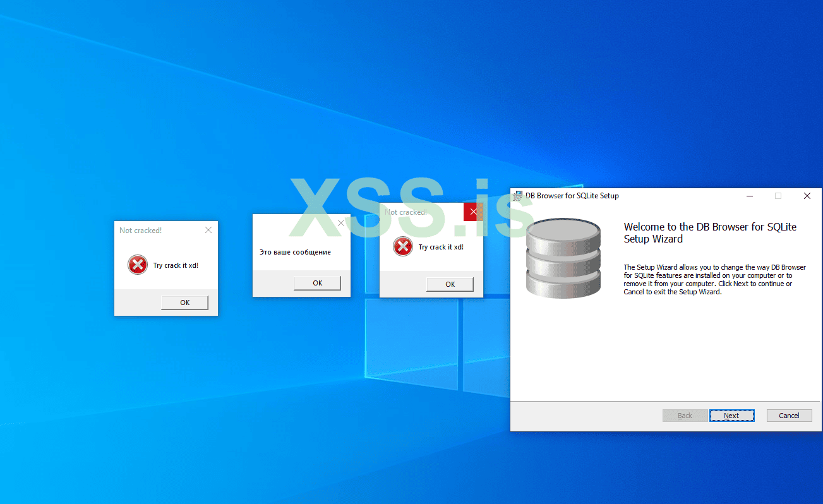Click the 'DB Browser for SQLite Setup' title text

click(572, 196)
